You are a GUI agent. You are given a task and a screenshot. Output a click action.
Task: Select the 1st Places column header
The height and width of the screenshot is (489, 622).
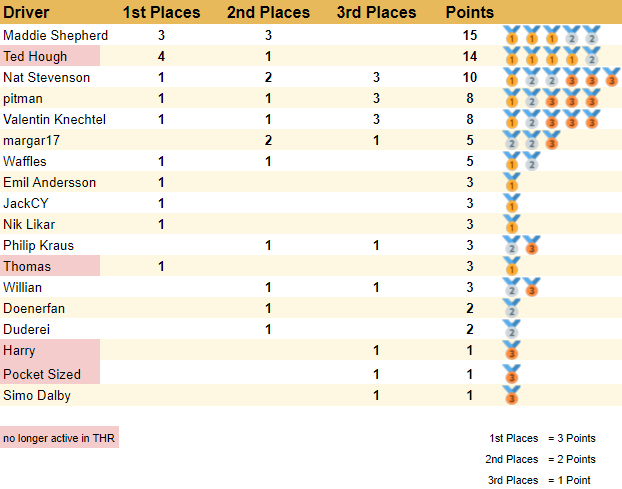coord(161,13)
